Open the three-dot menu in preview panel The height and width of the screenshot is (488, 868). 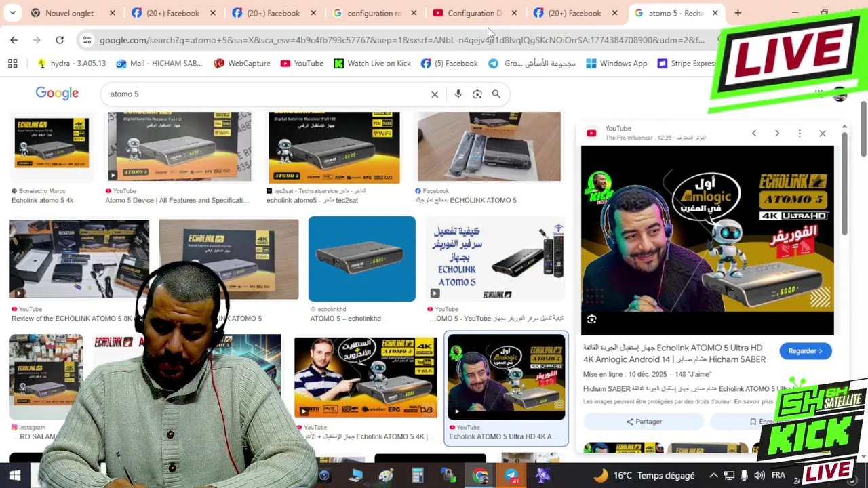(x=800, y=134)
